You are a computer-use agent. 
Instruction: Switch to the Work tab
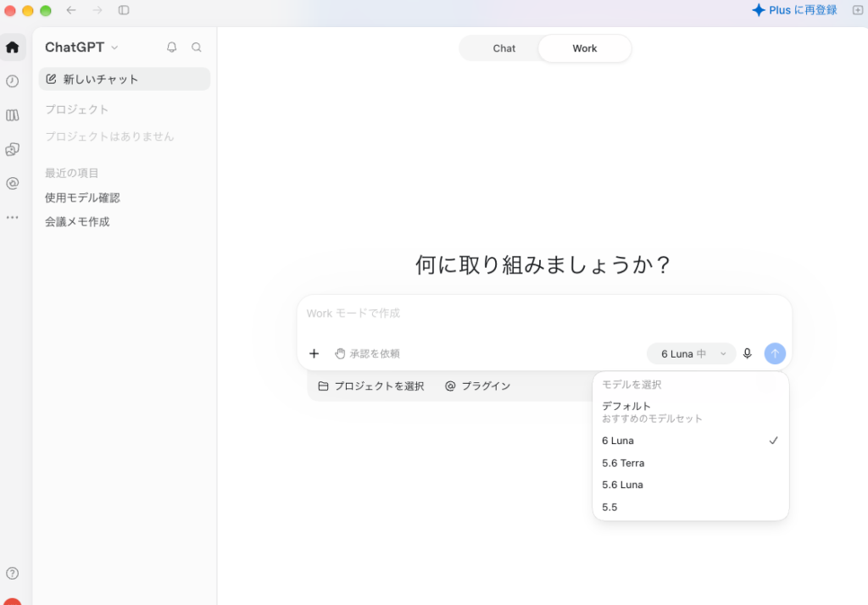pos(585,48)
